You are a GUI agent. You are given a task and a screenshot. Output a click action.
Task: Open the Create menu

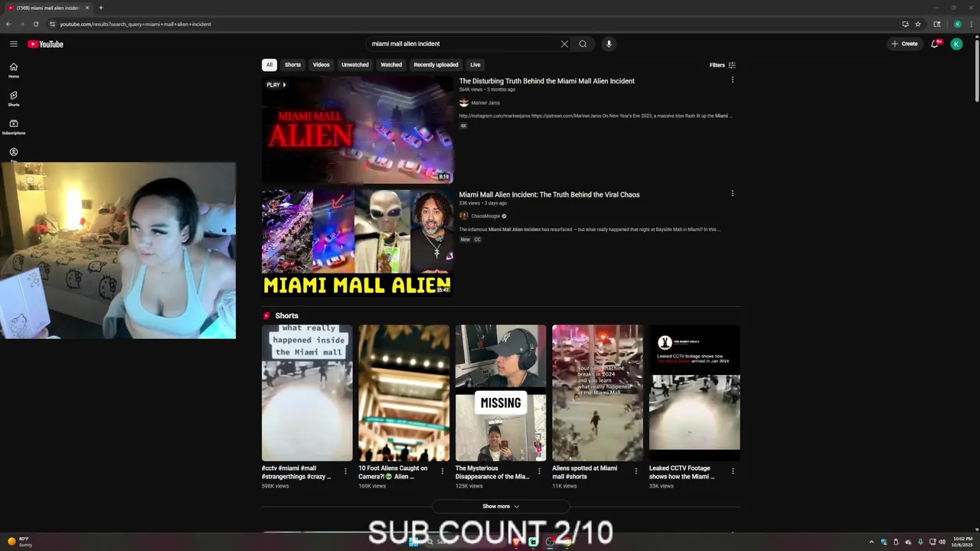click(x=904, y=44)
